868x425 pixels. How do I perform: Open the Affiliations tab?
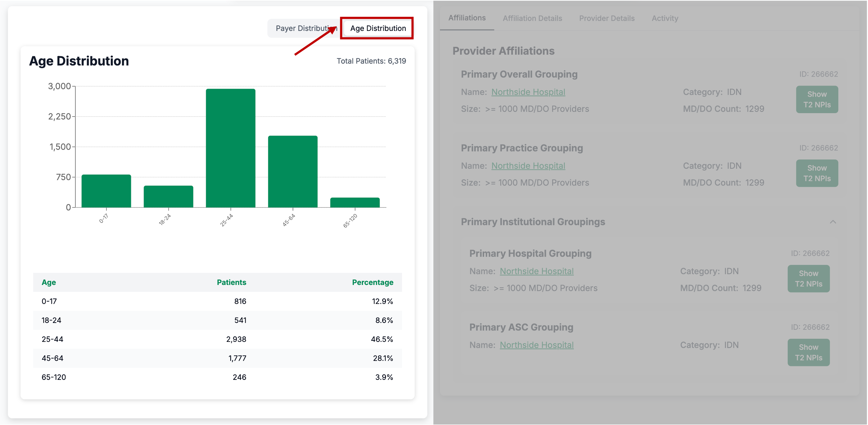467,18
